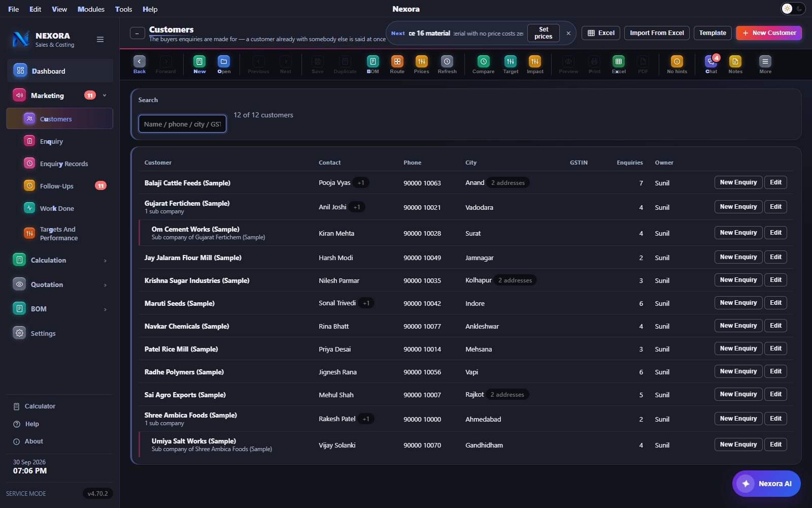812x508 pixels.
Task: Show Balaji Cattle Feeds 2 addresses
Action: coord(507,183)
